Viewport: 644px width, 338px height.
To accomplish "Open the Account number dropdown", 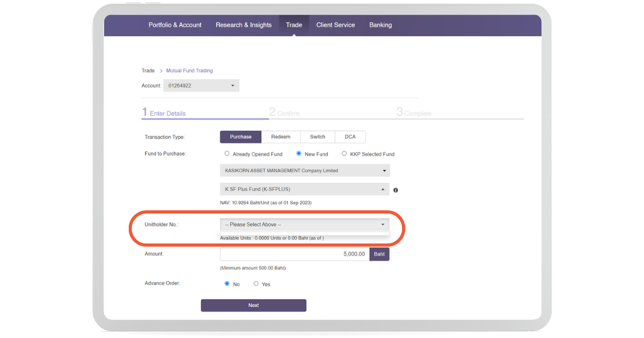I will 201,85.
